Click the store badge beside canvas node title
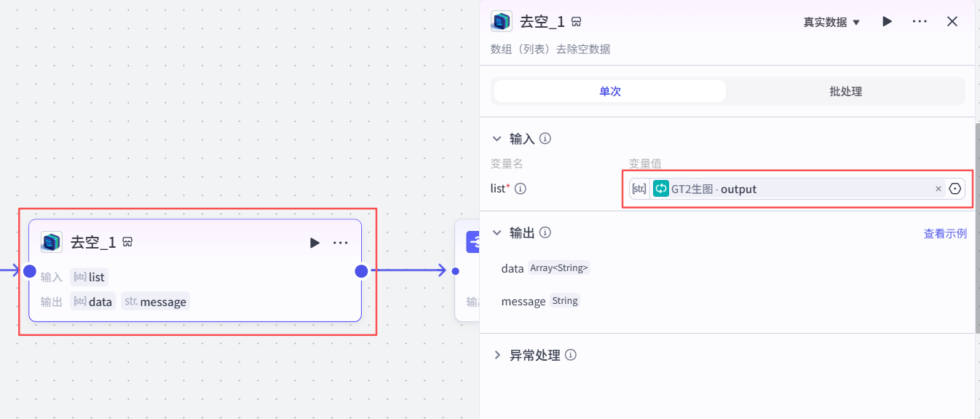 127,243
